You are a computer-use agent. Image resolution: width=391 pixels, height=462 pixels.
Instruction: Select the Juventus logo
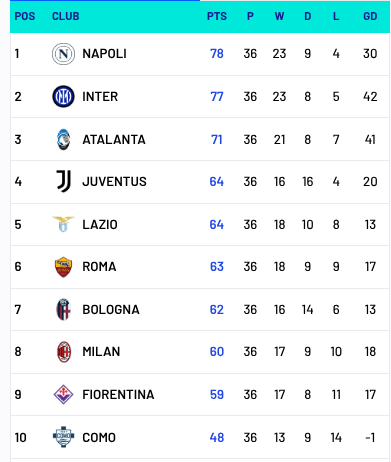[x=63, y=181]
